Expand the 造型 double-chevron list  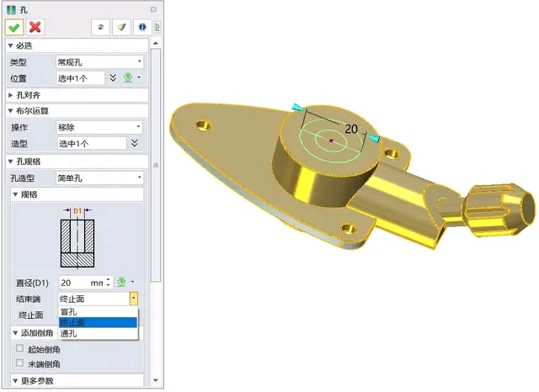coord(135,143)
